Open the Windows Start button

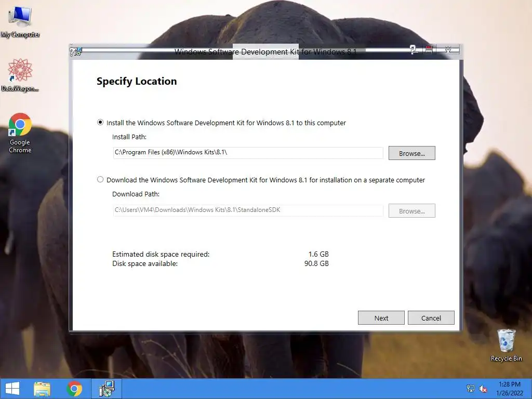(12, 389)
